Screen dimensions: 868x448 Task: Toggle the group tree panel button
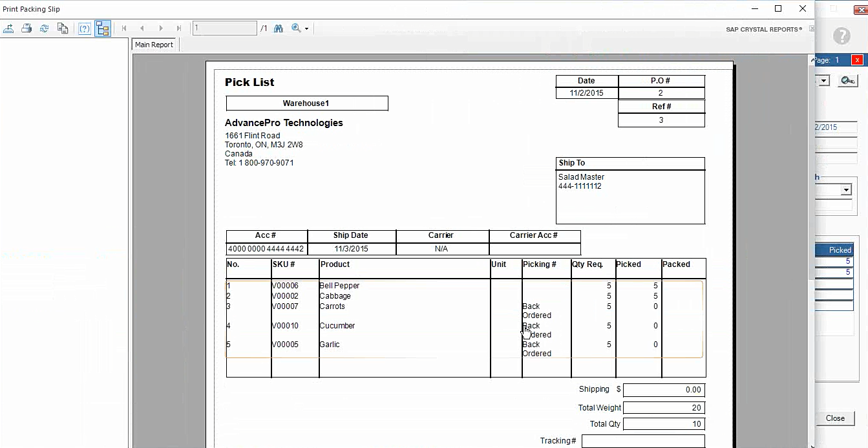(x=102, y=28)
